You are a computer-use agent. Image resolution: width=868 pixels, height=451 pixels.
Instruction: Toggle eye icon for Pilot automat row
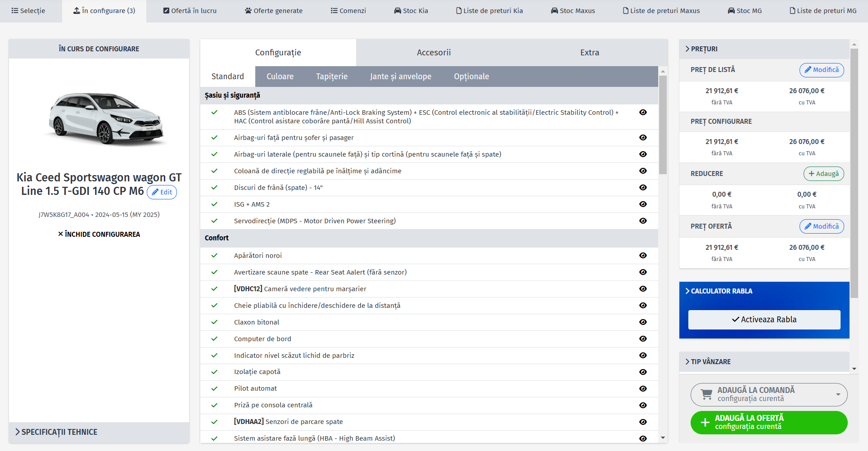(643, 389)
